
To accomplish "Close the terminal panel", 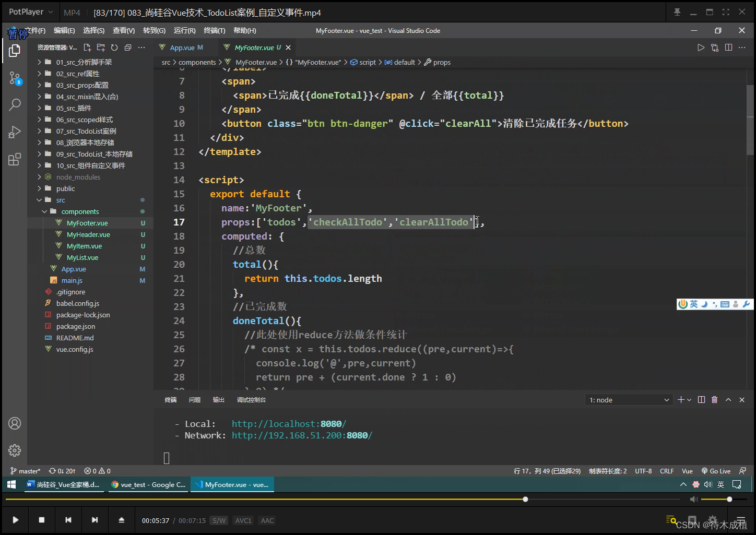I will click(x=742, y=400).
